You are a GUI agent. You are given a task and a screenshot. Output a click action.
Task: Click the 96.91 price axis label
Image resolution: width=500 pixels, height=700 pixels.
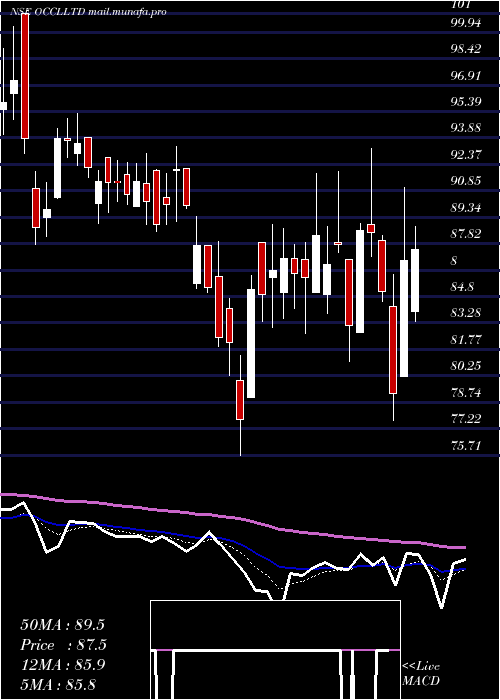pos(466,76)
